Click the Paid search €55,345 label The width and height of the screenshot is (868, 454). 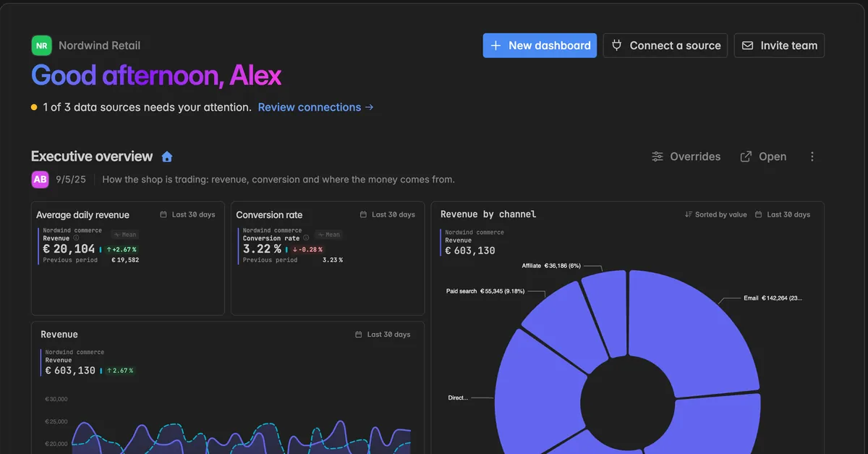click(485, 291)
